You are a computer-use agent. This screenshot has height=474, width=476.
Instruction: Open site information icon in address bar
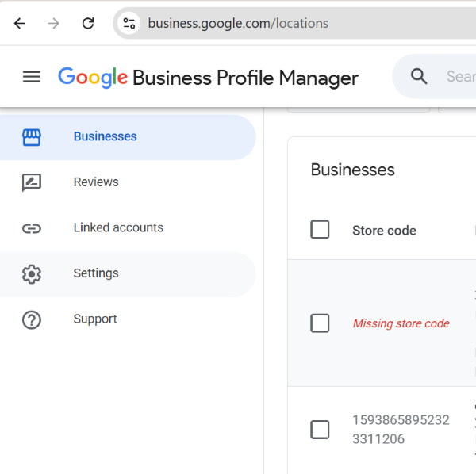pos(129,23)
